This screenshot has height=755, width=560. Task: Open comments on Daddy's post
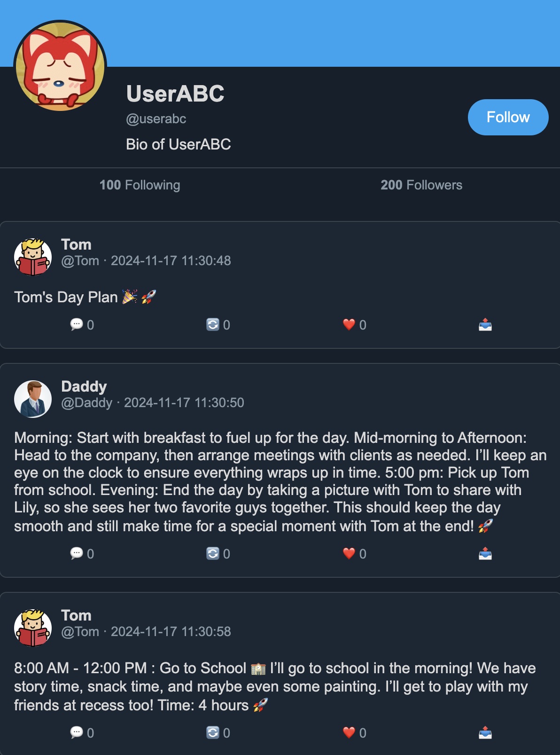tap(77, 553)
